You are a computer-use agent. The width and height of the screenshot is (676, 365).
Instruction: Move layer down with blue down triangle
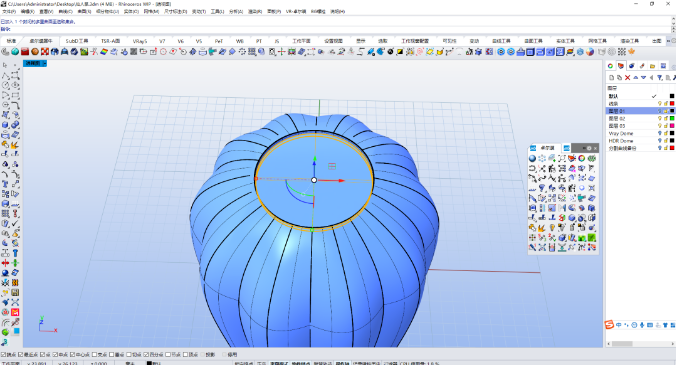[643, 78]
